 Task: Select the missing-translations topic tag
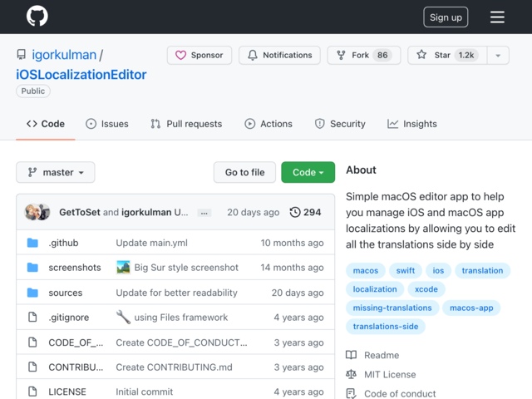coord(392,308)
